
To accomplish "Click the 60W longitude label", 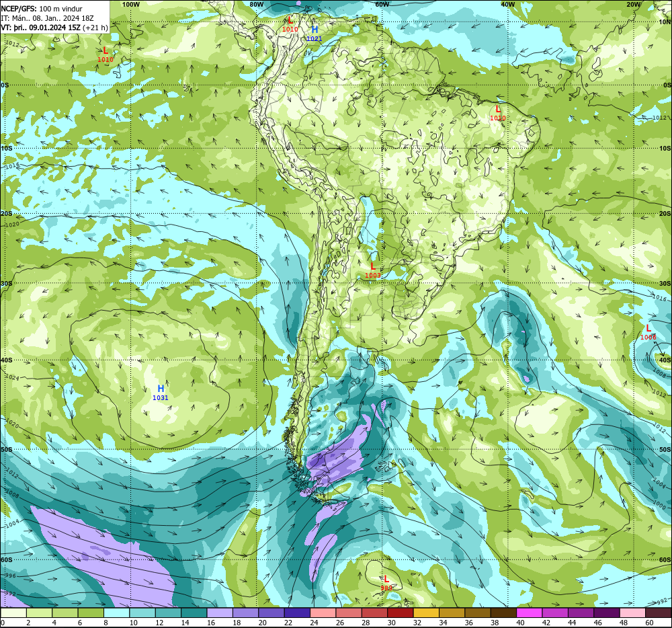I will point(382,4).
